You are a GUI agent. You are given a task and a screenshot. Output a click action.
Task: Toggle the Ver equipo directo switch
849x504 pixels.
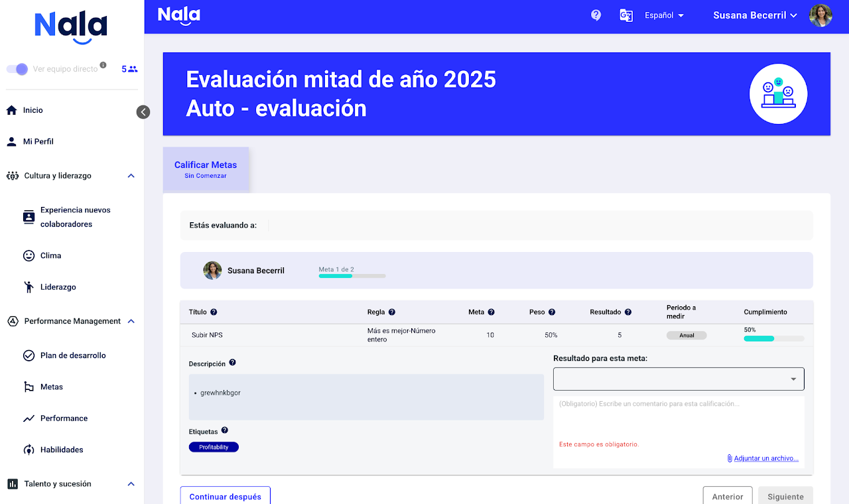point(18,69)
